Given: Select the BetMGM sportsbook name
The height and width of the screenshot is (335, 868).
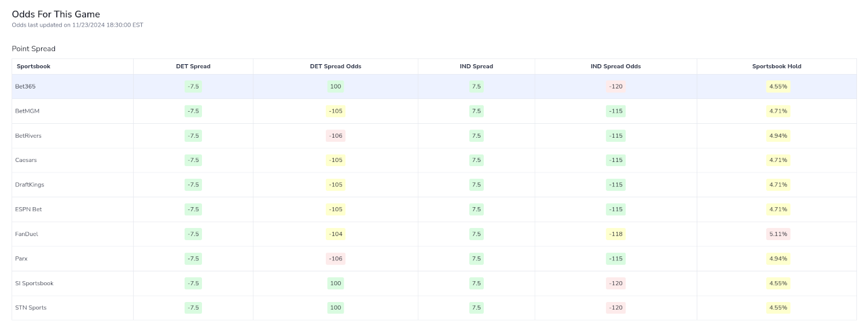Looking at the screenshot, I should click(x=27, y=111).
